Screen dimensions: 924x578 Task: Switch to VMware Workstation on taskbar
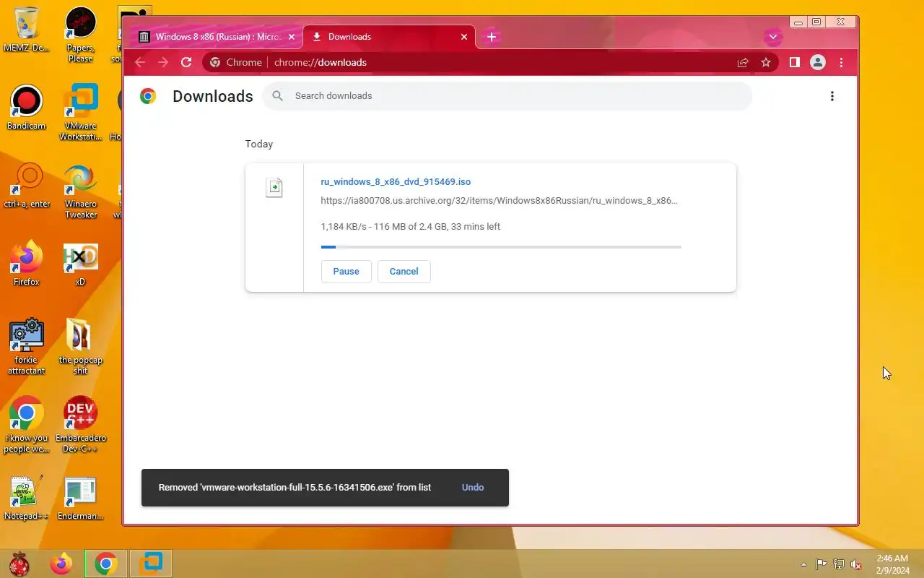152,564
